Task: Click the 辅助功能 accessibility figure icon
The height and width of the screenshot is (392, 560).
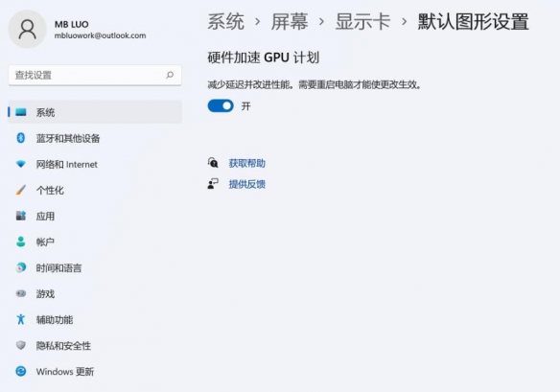Action: 21,319
